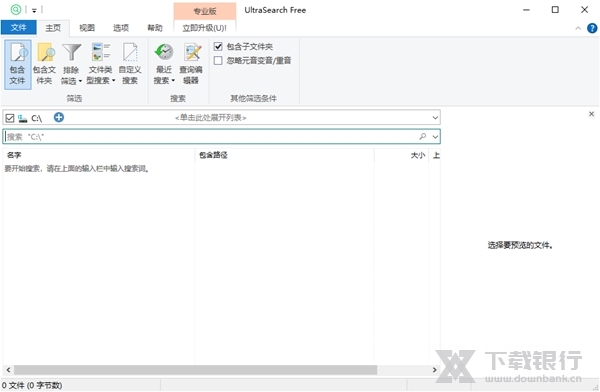600x392 pixels.
Task: Open the 查询编辑器 query editor
Action: (191, 64)
